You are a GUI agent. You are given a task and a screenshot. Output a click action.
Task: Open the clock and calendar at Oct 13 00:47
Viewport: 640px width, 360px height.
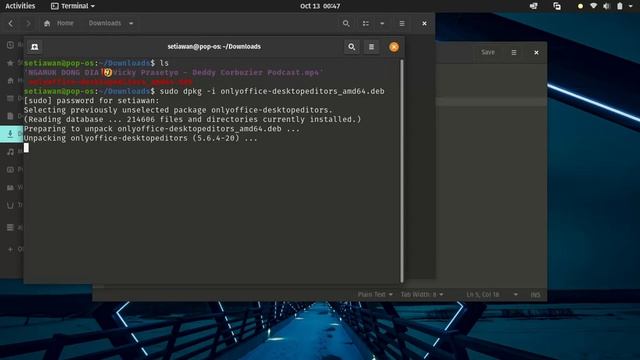320,6
